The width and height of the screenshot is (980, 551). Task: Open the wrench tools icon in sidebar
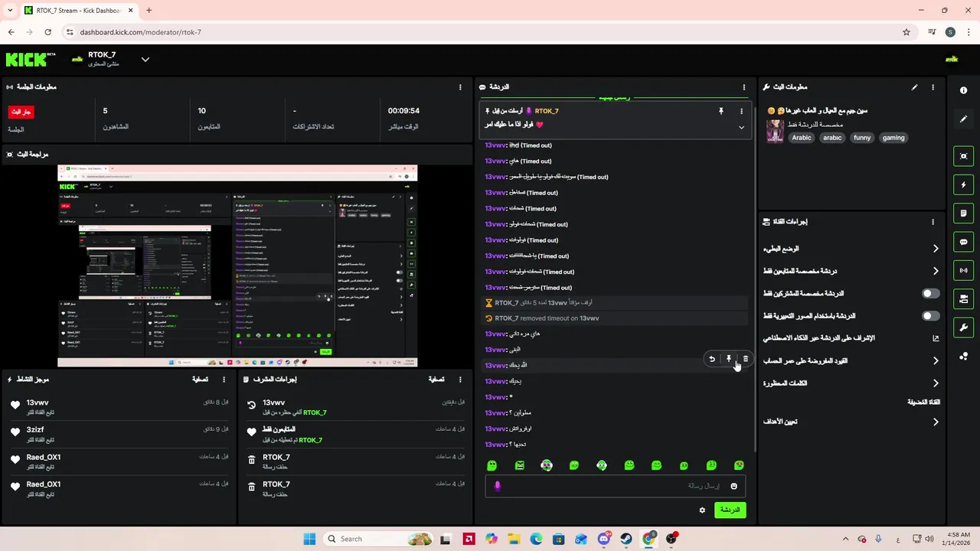point(963,328)
